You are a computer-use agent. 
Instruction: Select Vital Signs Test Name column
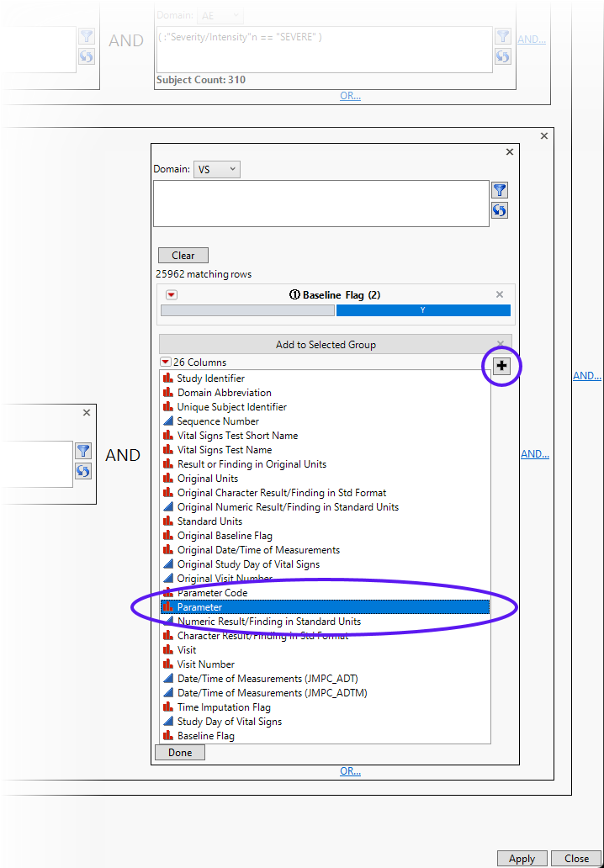click(325, 450)
